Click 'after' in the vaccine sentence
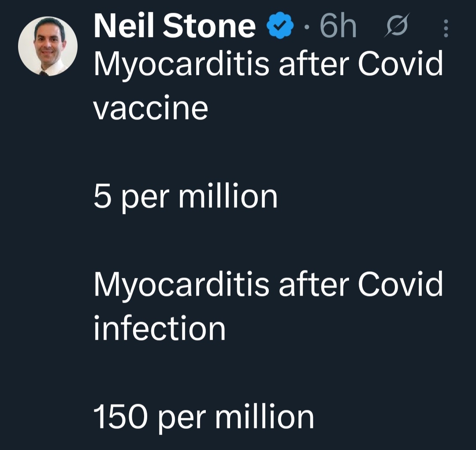The width and height of the screenshot is (476, 450). point(313,64)
